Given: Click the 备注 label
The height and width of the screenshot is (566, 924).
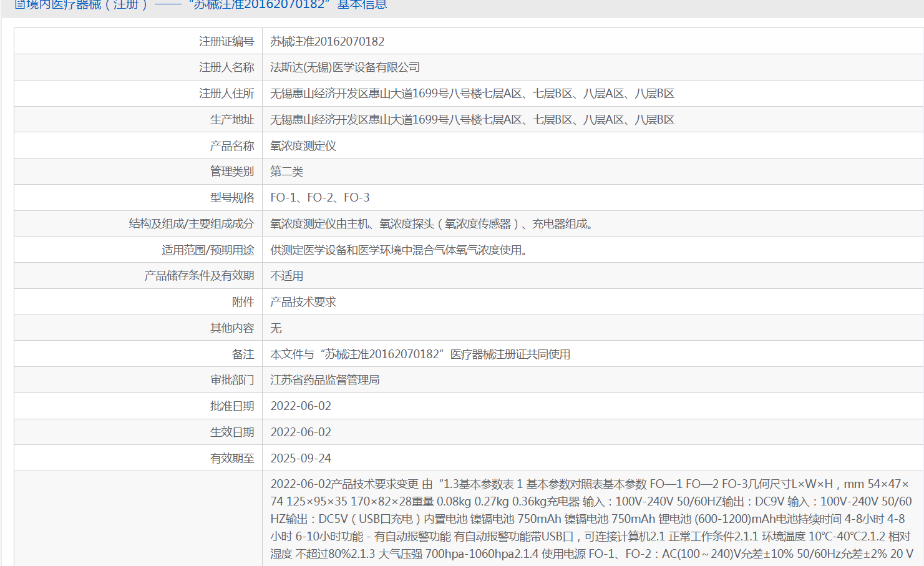Looking at the screenshot, I should 243,354.
